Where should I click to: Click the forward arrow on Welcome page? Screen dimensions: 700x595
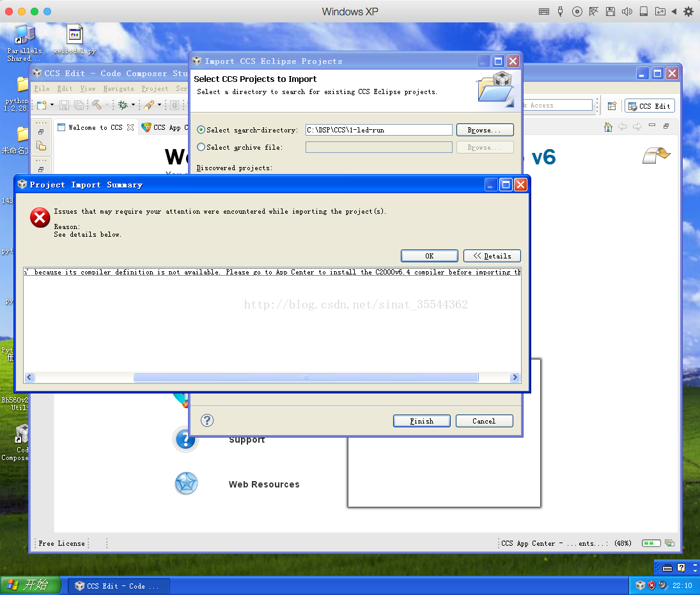point(637,127)
